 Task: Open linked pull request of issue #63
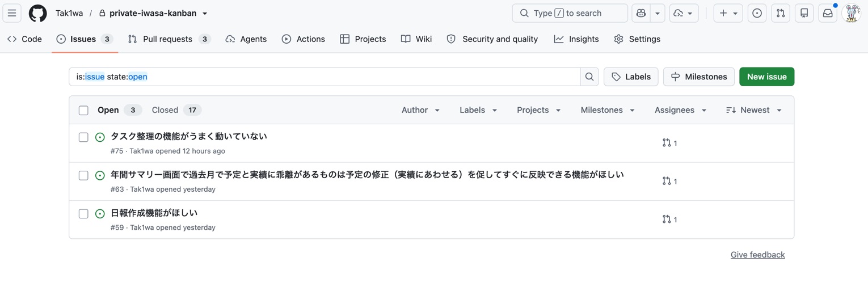click(x=670, y=181)
